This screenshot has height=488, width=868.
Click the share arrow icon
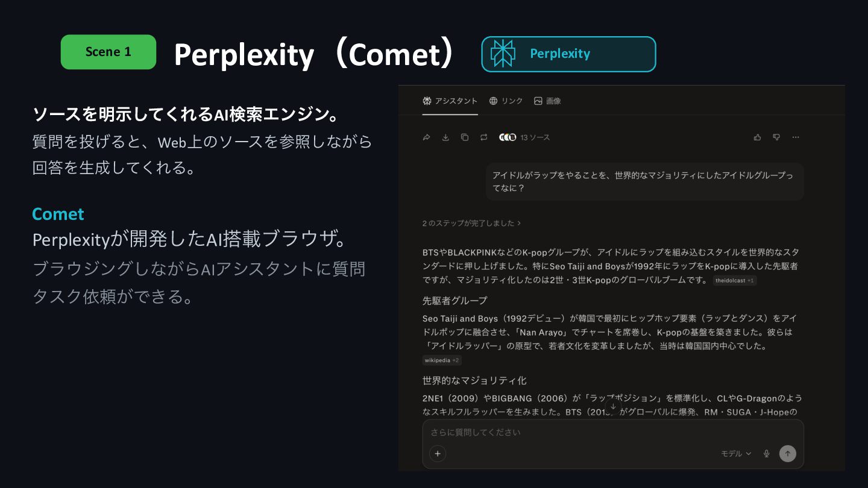pyautogui.click(x=427, y=137)
